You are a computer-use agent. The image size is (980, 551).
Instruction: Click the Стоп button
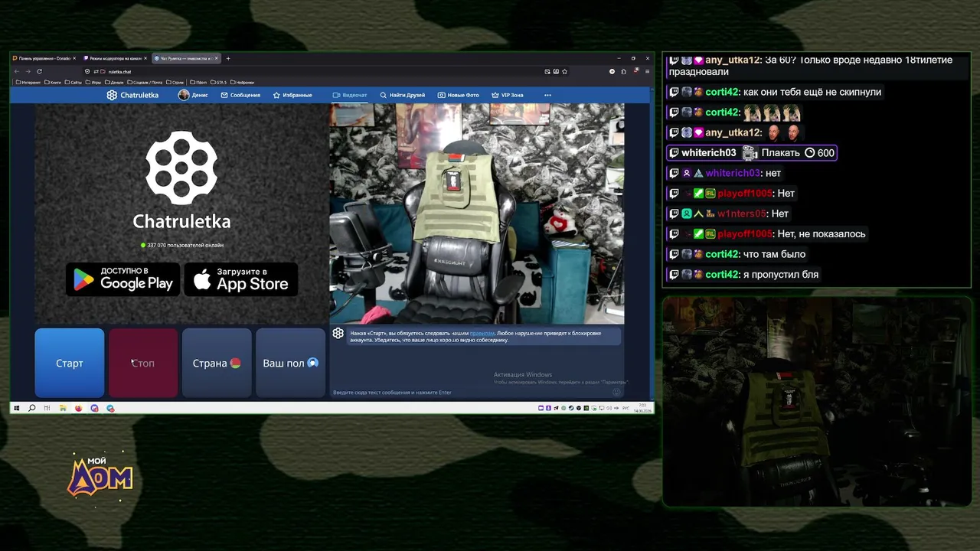click(143, 363)
